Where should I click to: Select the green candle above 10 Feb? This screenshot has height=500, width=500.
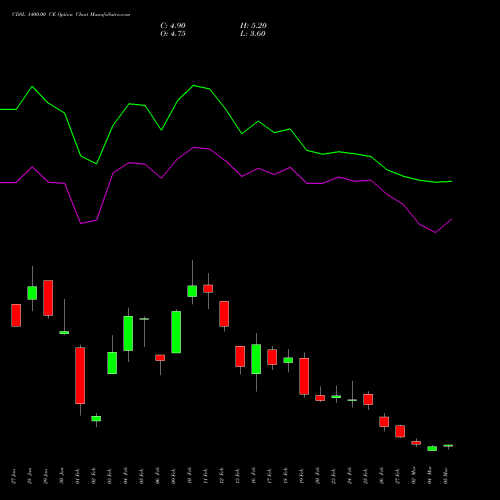192,291
